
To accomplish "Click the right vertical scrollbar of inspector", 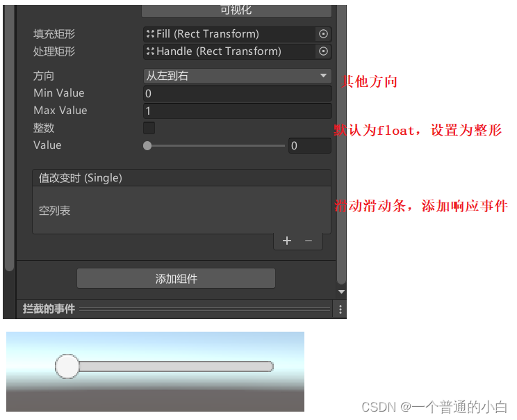I will pos(342,144).
